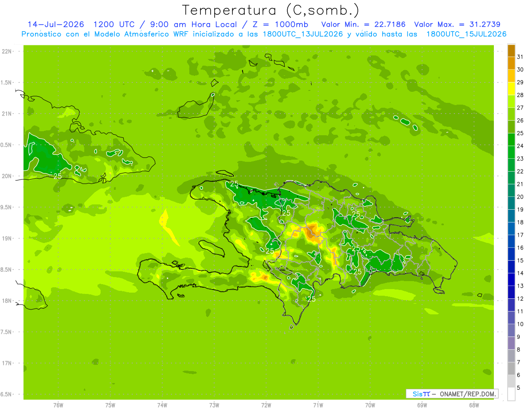Viewport: 532px width, 411px height.
Task: Click valid-until time "1800UTC_15JUL2026"
Action: [x=466, y=34]
